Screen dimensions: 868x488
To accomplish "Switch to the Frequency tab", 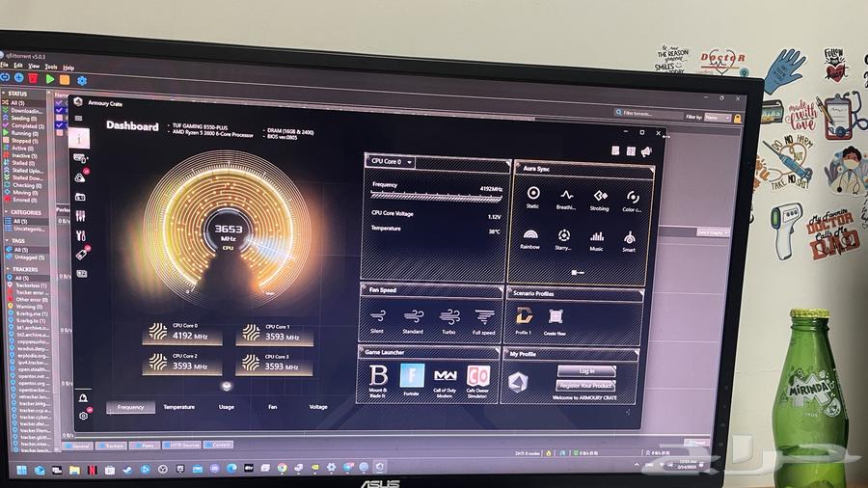I will 130,407.
